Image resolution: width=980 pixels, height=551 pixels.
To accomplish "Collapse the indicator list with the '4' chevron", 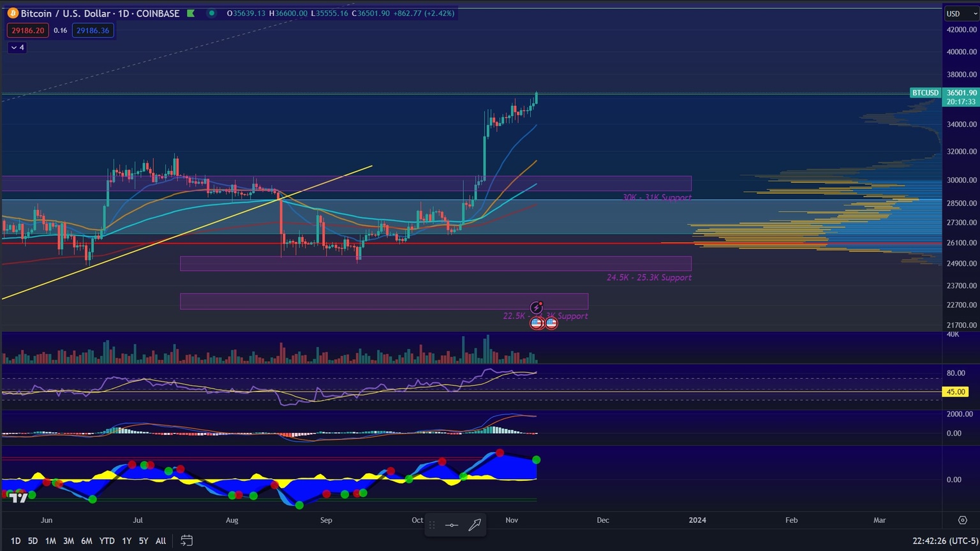I will point(16,47).
